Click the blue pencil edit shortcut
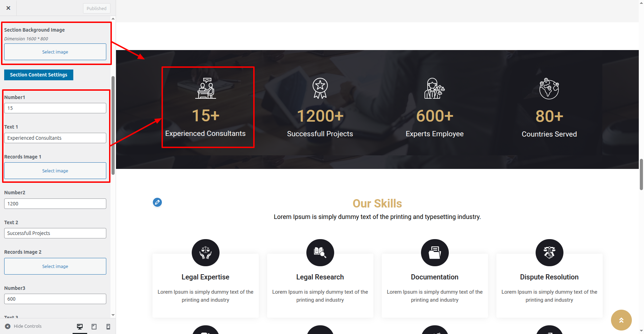The height and width of the screenshot is (334, 644). tap(157, 202)
